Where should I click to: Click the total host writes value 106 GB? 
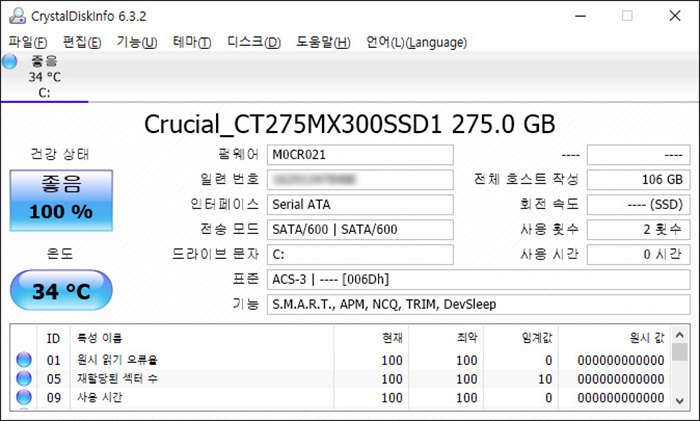[x=638, y=180]
